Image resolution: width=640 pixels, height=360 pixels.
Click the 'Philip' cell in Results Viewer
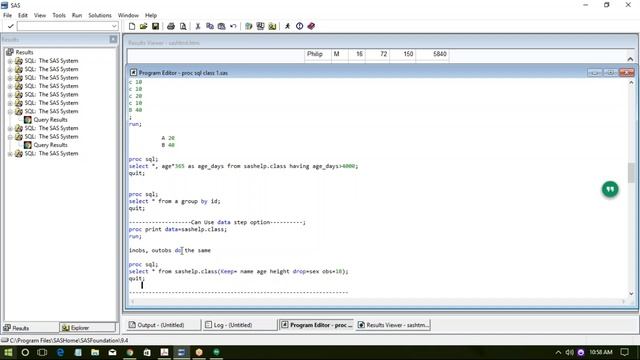(315, 54)
